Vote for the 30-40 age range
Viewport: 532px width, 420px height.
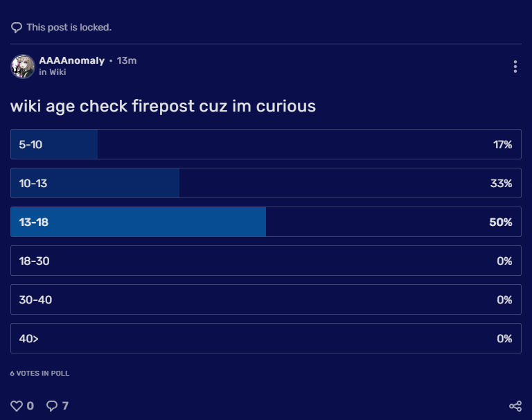coord(266,299)
